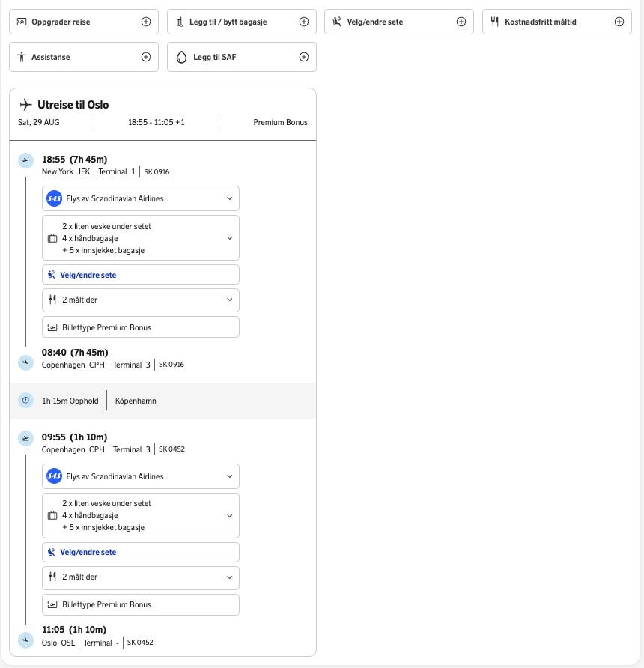The height and width of the screenshot is (668, 644).
Task: Click Velg/endre sete link for New York flight
Action: (x=141, y=275)
